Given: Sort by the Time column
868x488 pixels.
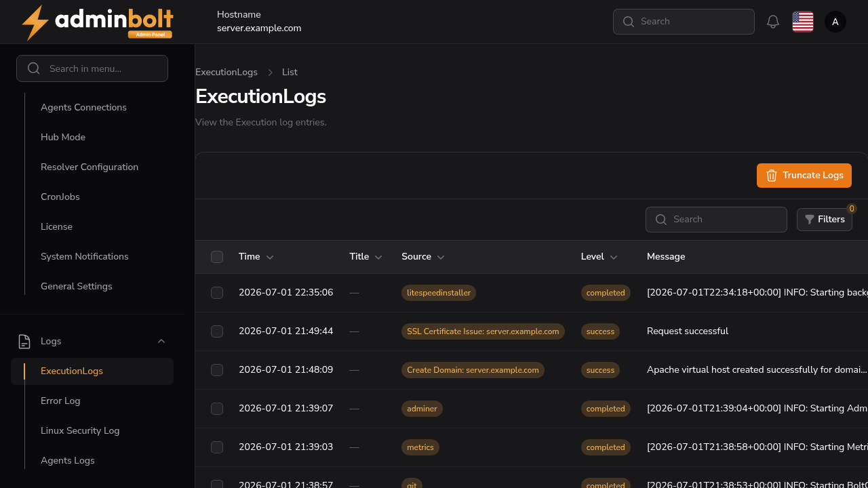Looking at the screenshot, I should click(256, 257).
